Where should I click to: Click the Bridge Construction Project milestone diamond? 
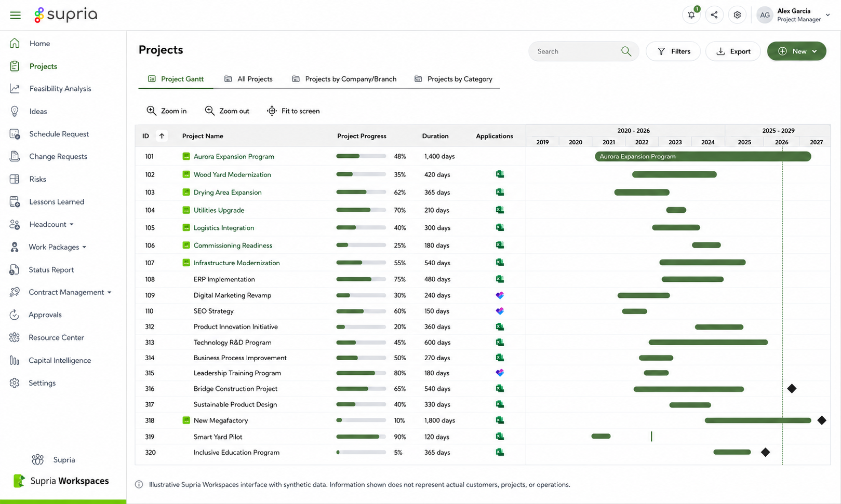(792, 388)
